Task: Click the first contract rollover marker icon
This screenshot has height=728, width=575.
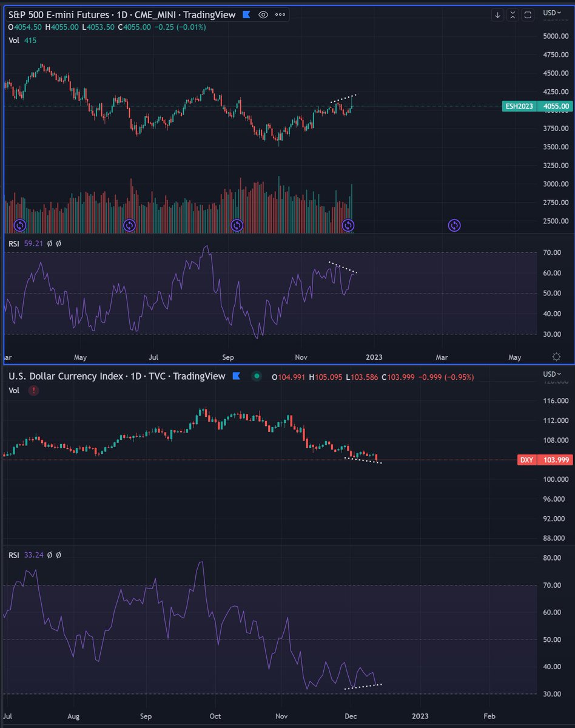Action: (x=19, y=226)
